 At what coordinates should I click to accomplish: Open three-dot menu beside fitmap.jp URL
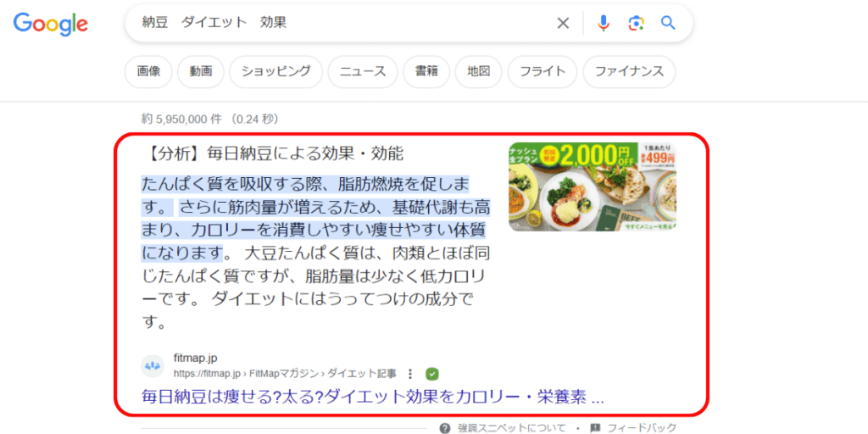point(410,374)
